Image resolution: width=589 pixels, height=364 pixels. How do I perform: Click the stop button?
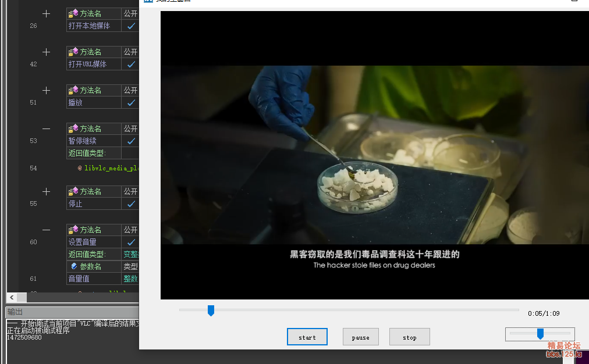click(x=409, y=337)
